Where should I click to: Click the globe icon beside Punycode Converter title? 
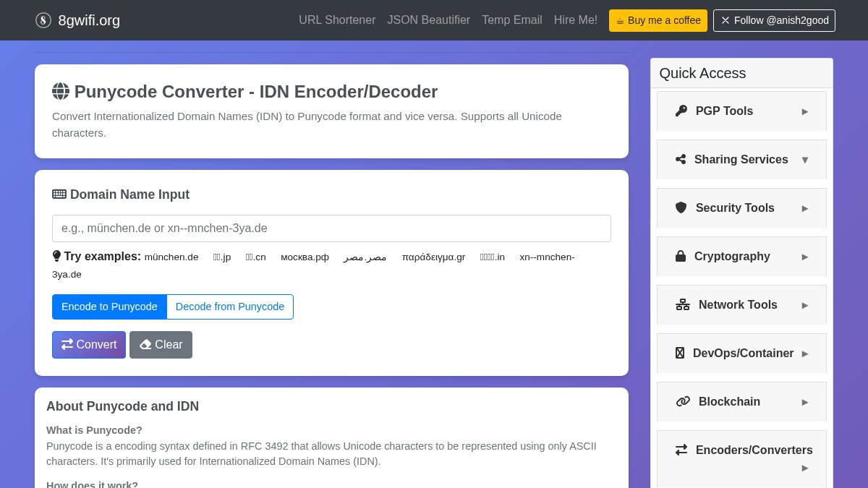click(x=61, y=91)
